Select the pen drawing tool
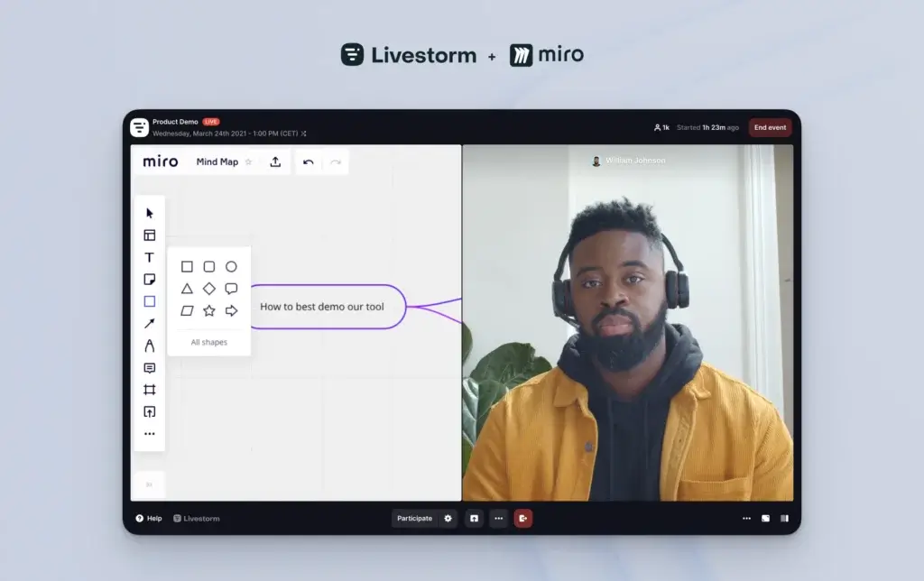Screen dimensions: 924x581 click(150, 346)
